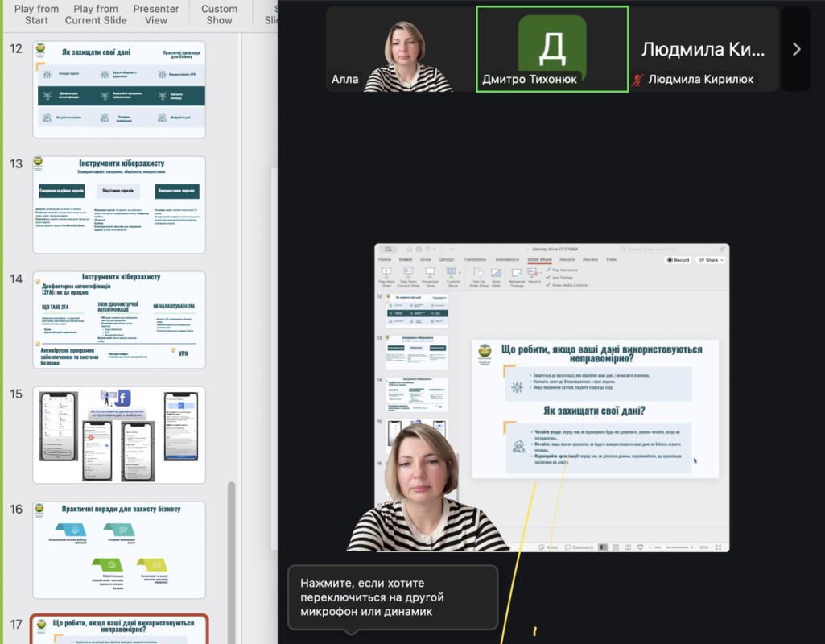Image resolution: width=825 pixels, height=644 pixels.
Task: Click the left slide panel vertical scrollbar
Action: [x=231, y=563]
